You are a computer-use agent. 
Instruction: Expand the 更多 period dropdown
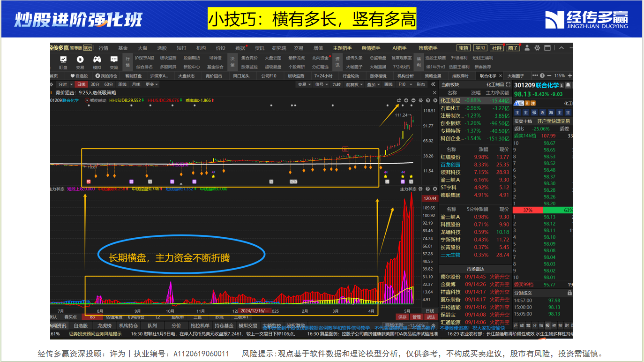tap(152, 84)
